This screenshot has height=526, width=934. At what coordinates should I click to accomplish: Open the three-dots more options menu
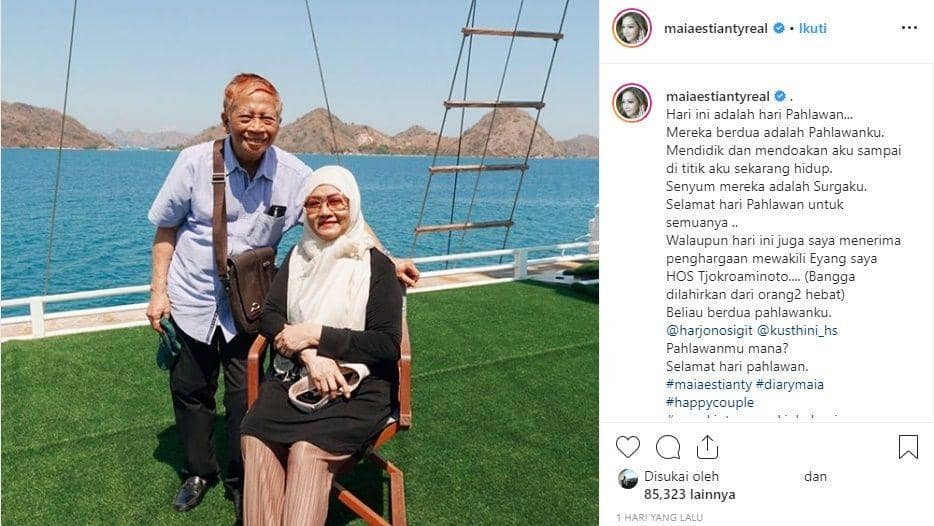[909, 28]
